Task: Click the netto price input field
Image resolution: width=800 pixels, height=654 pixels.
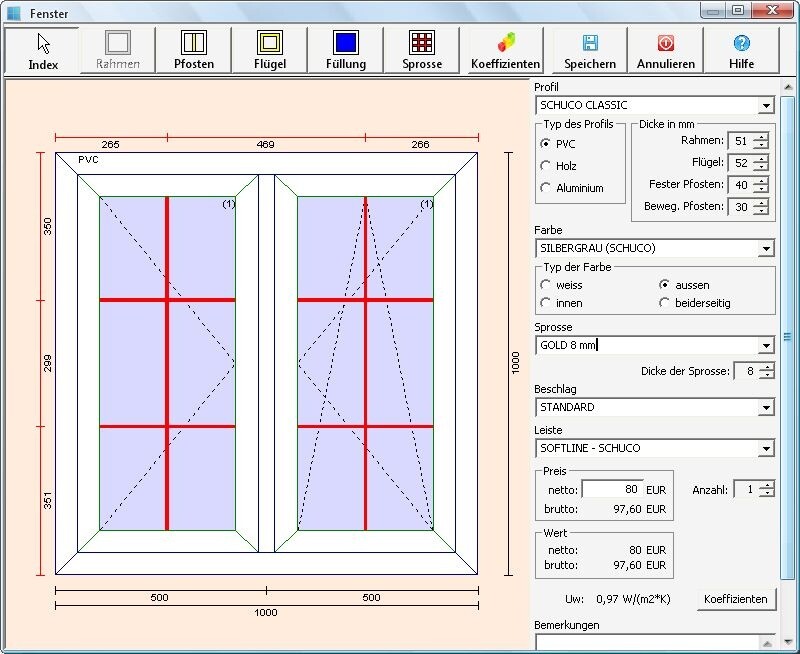Action: click(x=612, y=489)
